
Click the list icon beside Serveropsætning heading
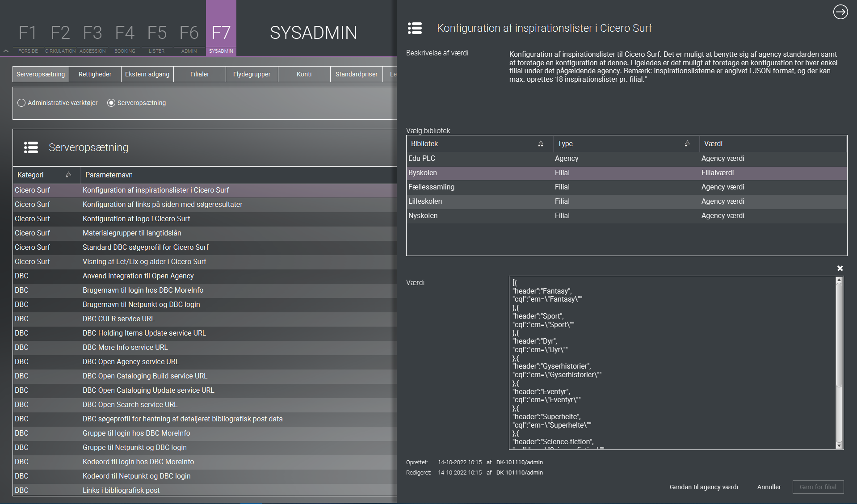coord(31,147)
